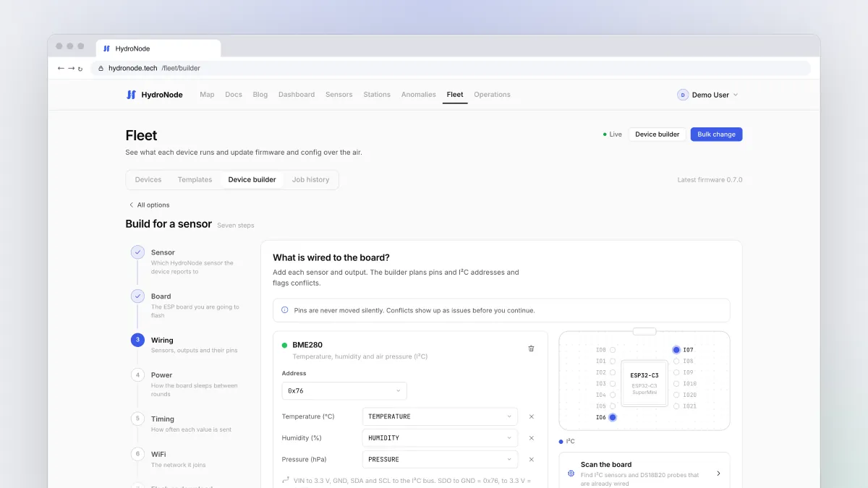The height and width of the screenshot is (488, 868).
Task: Select the IO1 pin on board
Action: pos(613,361)
